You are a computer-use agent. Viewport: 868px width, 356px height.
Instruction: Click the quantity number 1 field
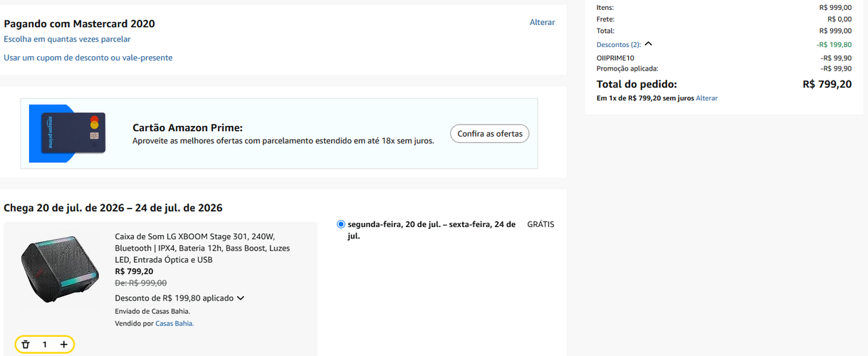[x=45, y=345]
